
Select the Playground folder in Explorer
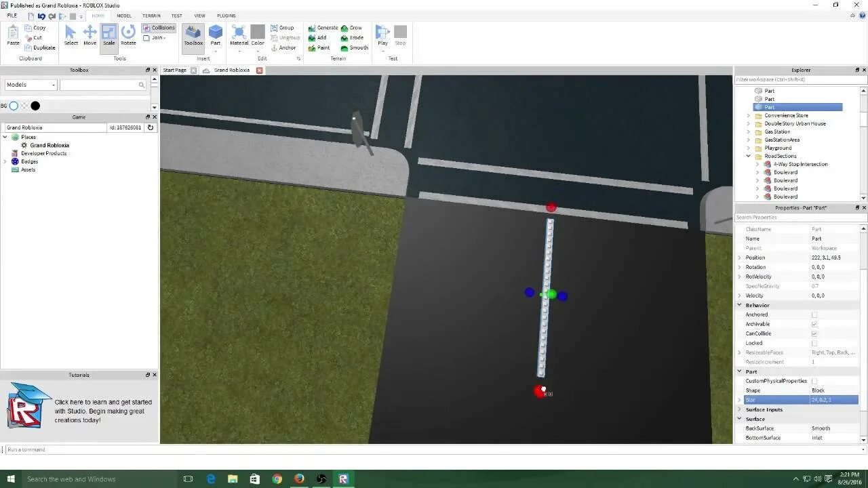778,148
